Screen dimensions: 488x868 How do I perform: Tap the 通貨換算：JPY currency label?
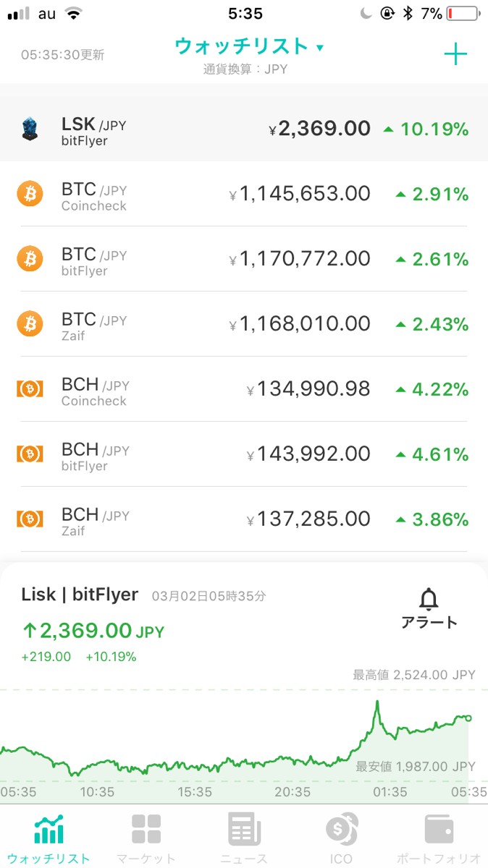244,70
